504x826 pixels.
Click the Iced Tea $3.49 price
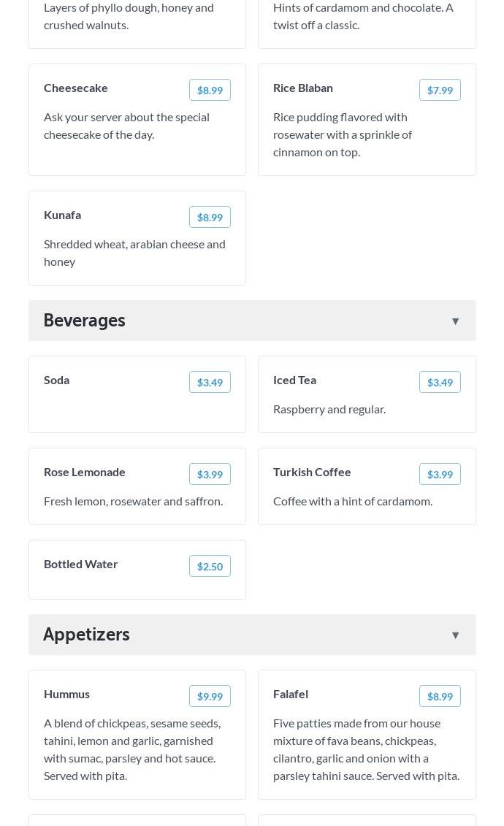click(x=440, y=382)
